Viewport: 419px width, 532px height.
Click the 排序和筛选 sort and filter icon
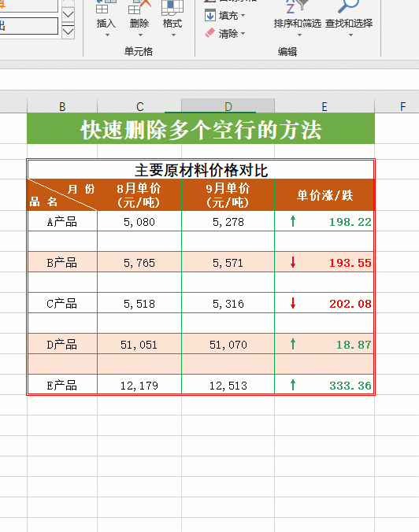click(x=297, y=7)
